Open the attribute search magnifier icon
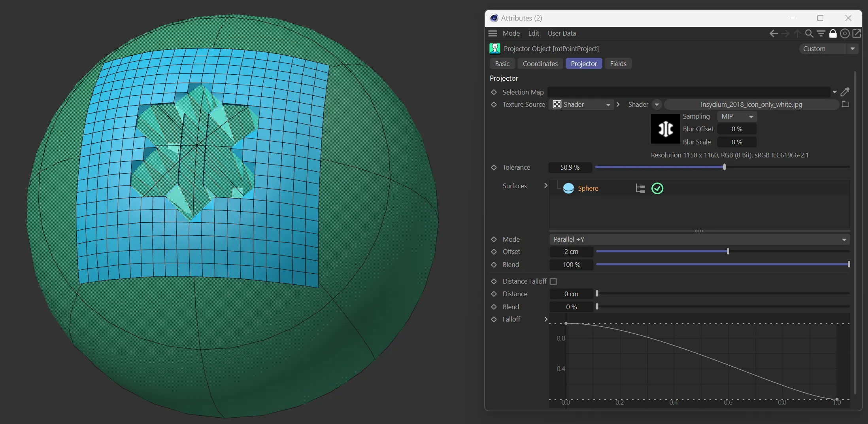Viewport: 868px width, 424px height. click(x=809, y=34)
